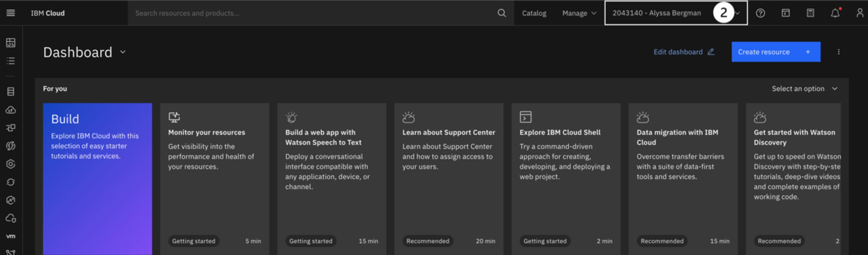Image resolution: width=868 pixels, height=255 pixels.
Task: Click the search magnifier icon
Action: tap(501, 13)
